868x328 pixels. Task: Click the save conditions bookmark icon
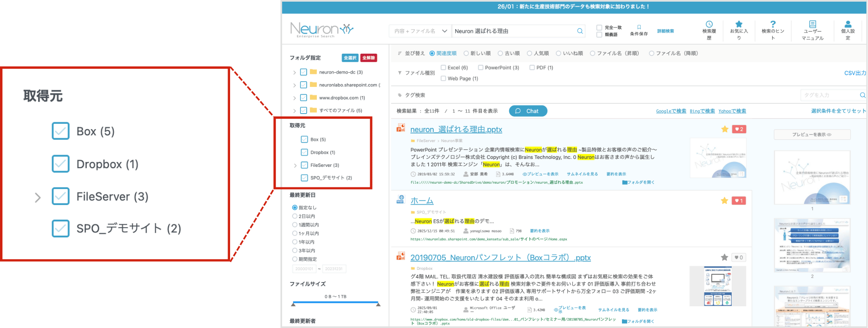pos(639,27)
